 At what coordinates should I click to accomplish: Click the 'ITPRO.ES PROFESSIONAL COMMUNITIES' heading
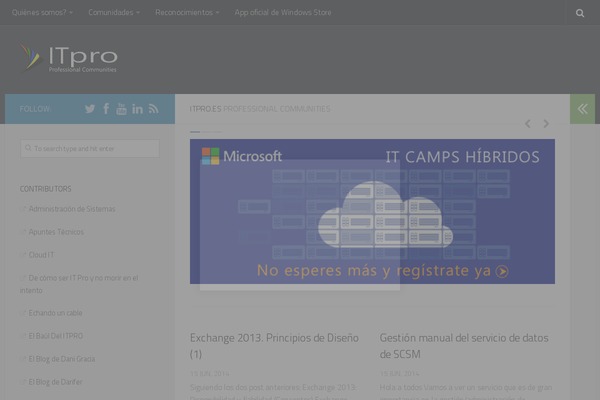click(x=260, y=109)
